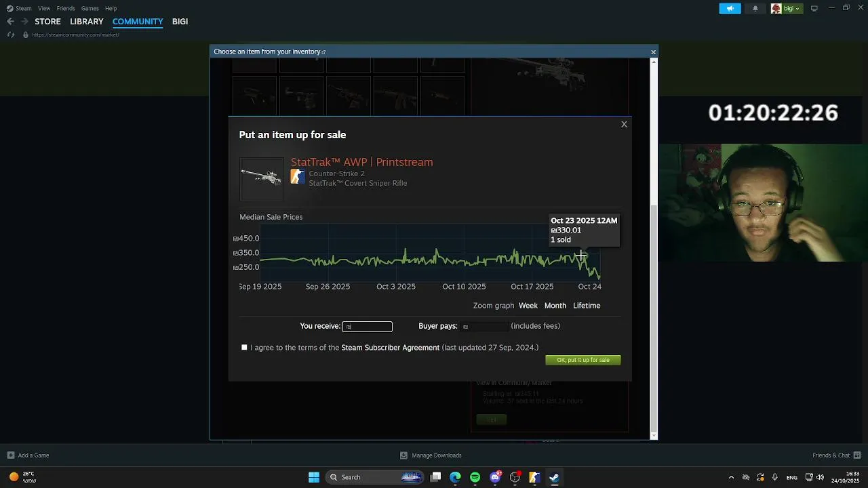Open the Steam Subscriber Agreement link
Screen dimensions: 868x488
pos(390,348)
